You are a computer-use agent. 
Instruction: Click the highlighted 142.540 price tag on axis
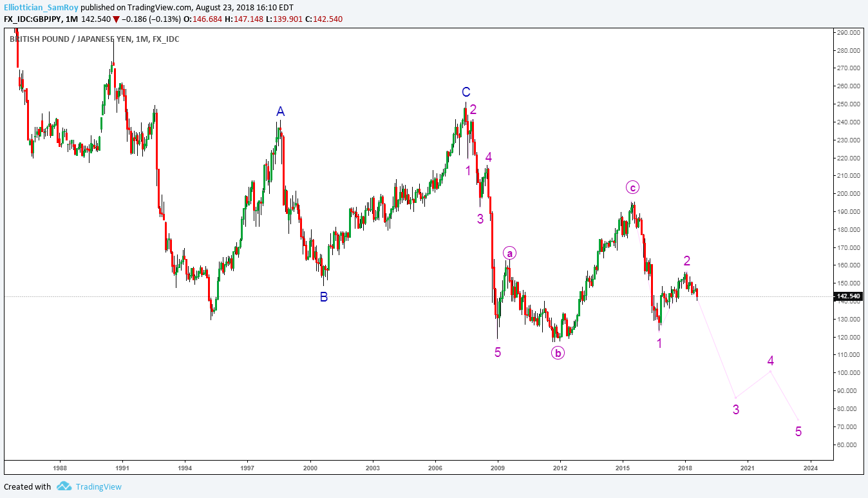point(847,297)
